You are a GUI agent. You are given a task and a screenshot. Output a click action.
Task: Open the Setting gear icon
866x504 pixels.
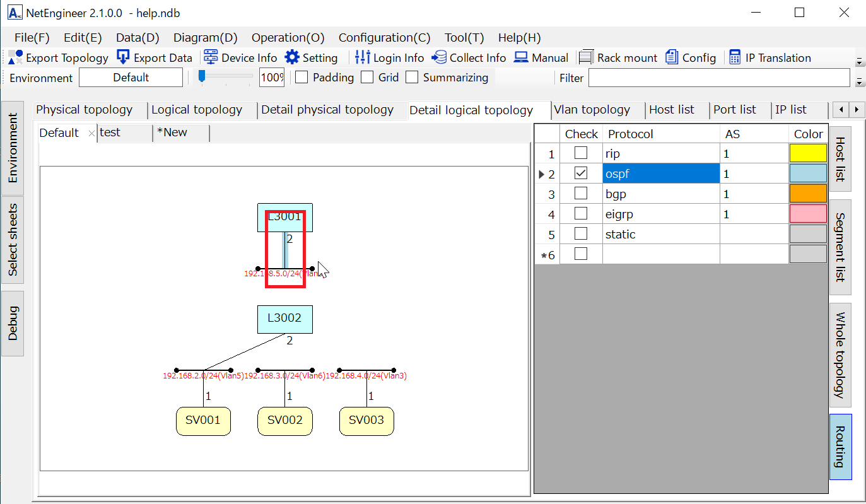click(x=292, y=57)
